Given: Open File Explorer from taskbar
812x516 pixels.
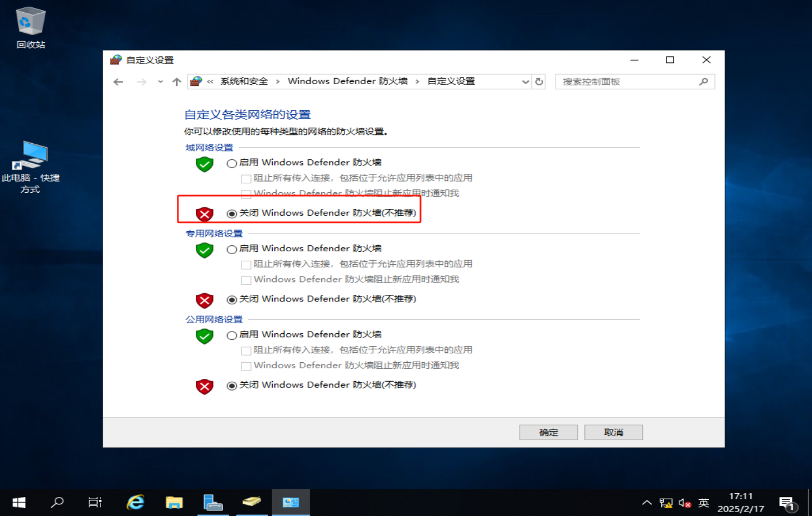Looking at the screenshot, I should [174, 503].
